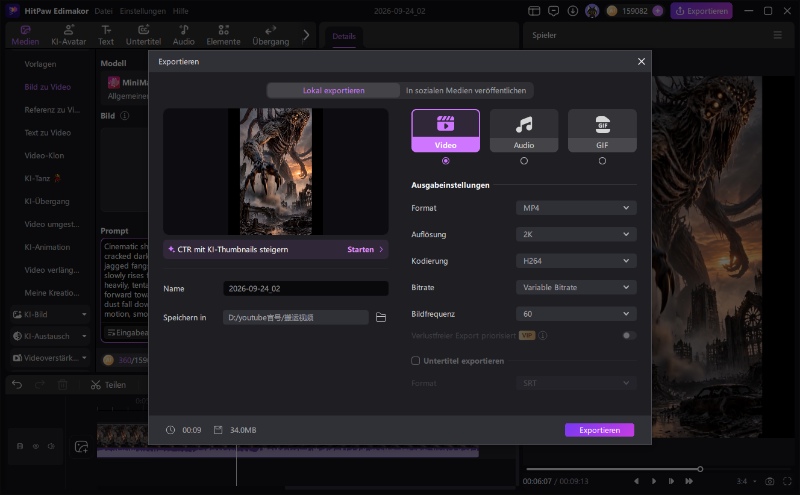Switch to In sozialen Medien veröffentlichen tab

pos(466,90)
